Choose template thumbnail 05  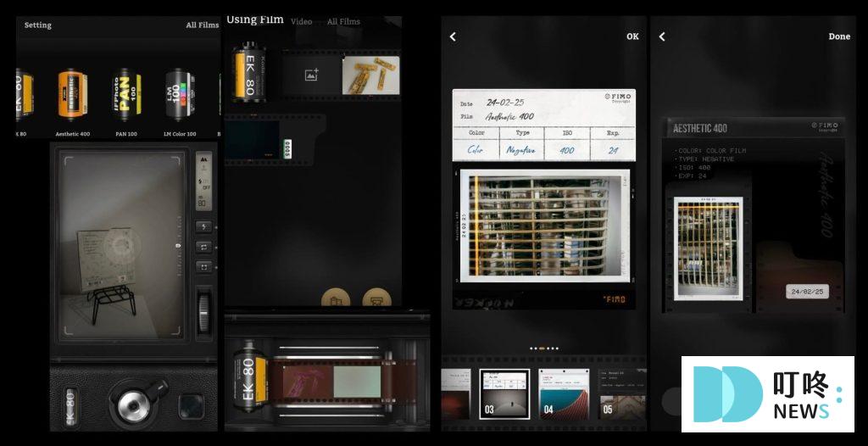click(x=622, y=394)
